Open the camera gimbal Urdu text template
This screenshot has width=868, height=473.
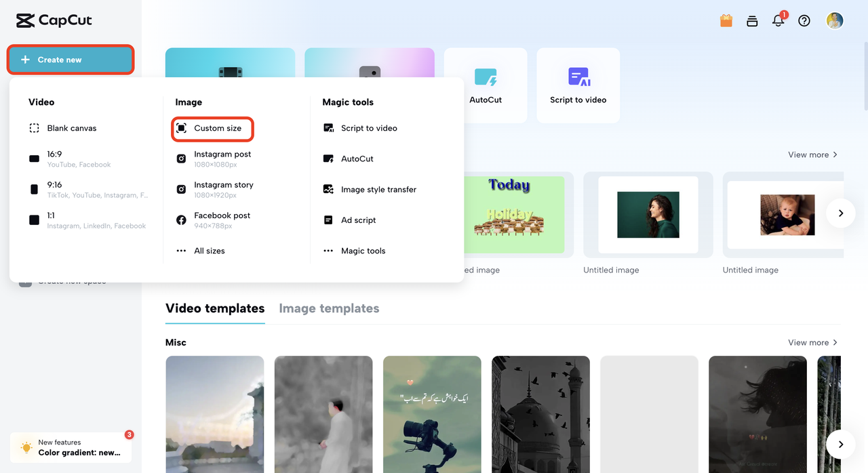(x=432, y=414)
